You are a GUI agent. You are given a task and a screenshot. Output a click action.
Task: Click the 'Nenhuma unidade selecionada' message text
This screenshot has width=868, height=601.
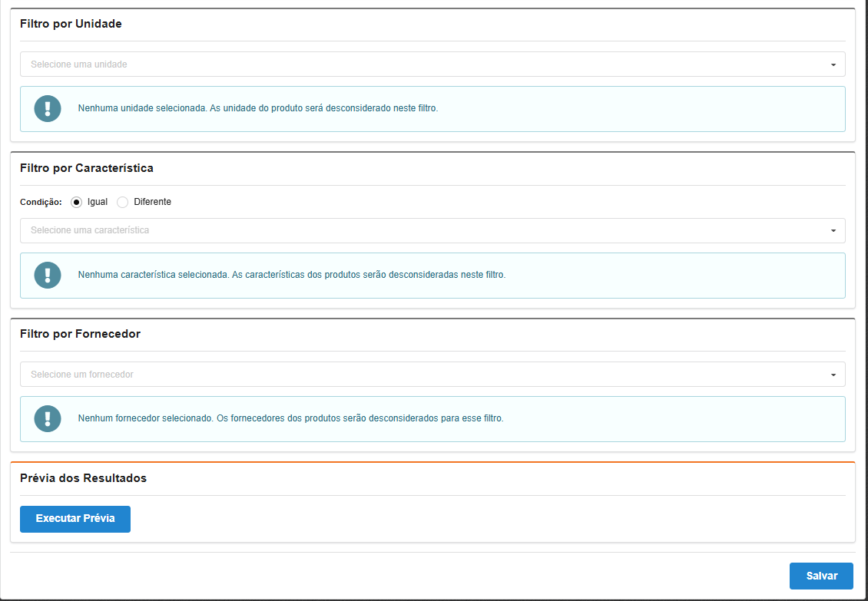(x=257, y=108)
